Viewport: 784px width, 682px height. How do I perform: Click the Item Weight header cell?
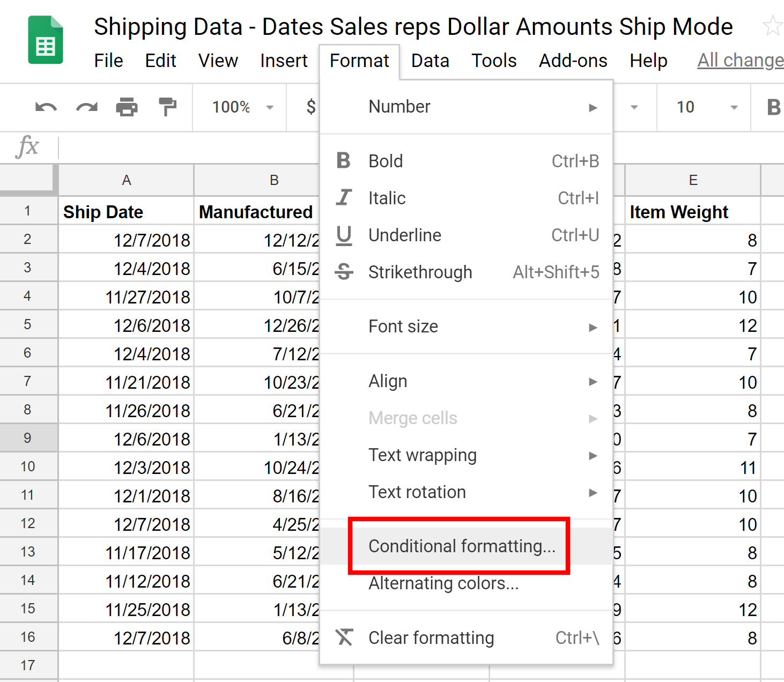[693, 211]
